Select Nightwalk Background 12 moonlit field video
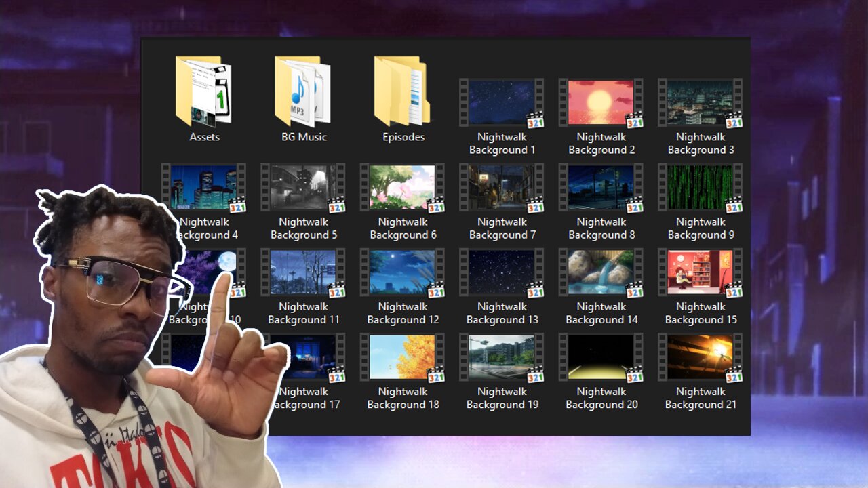The height and width of the screenshot is (488, 868). (402, 272)
